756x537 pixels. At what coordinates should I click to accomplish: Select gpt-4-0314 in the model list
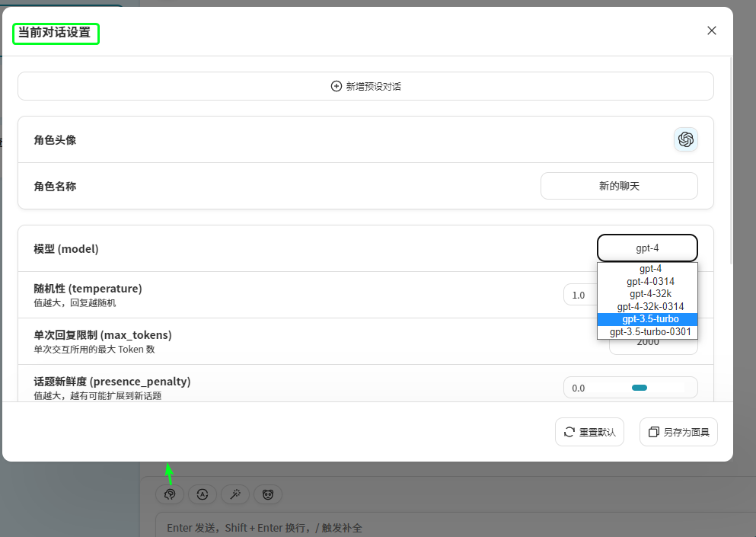pyautogui.click(x=647, y=281)
